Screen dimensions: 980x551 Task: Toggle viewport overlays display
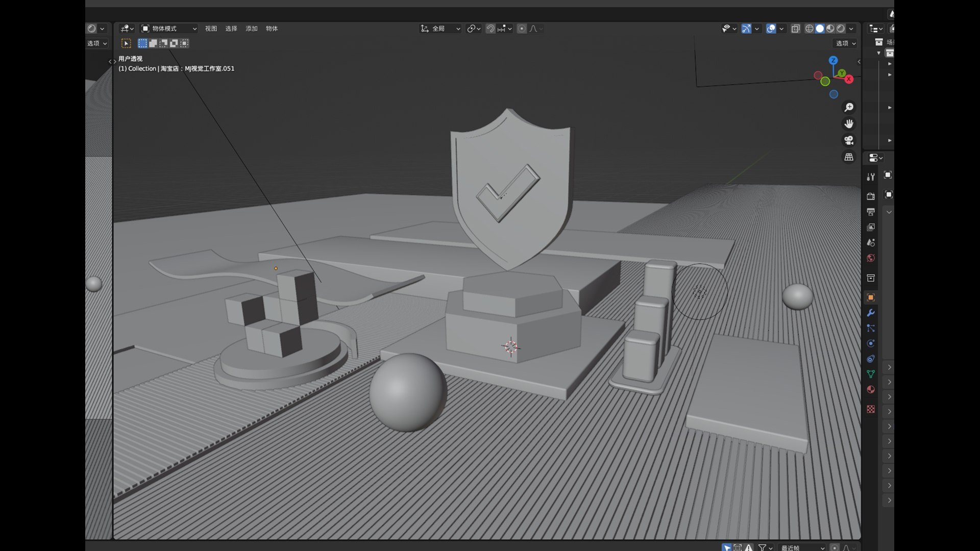[771, 29]
